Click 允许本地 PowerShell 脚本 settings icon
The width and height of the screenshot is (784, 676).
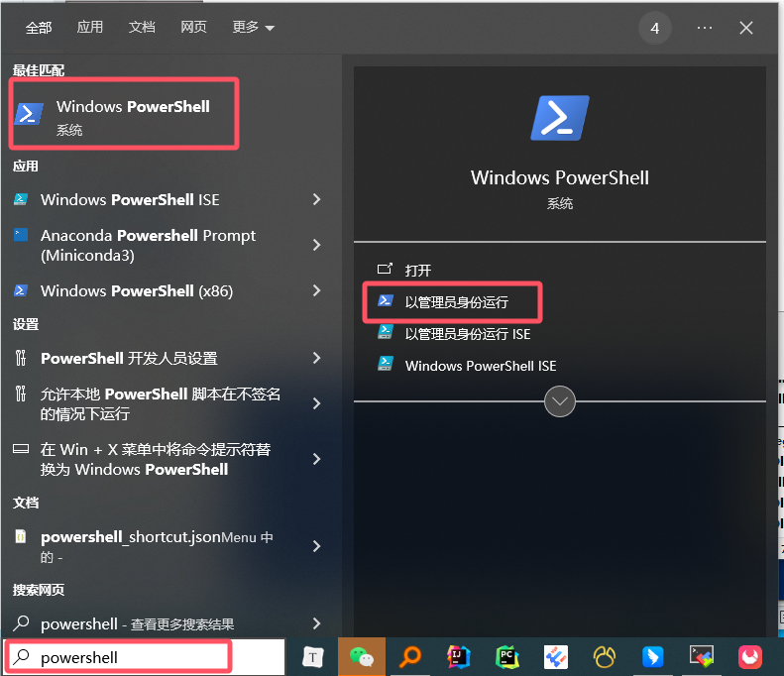[21, 394]
